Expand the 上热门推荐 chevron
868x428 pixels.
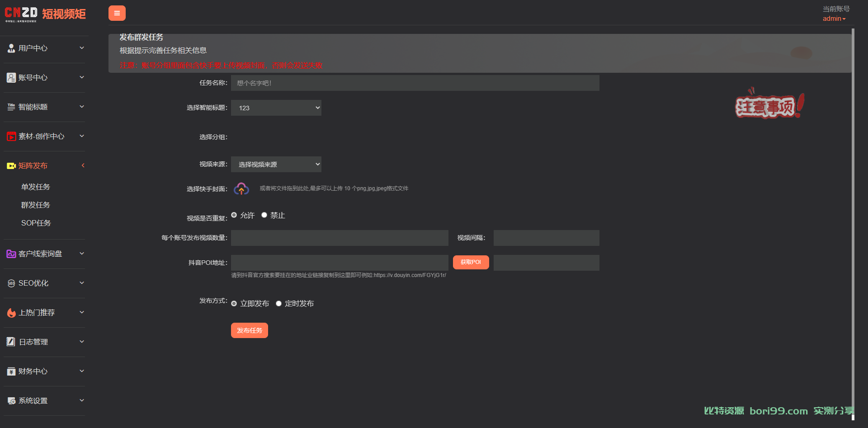pyautogui.click(x=82, y=312)
